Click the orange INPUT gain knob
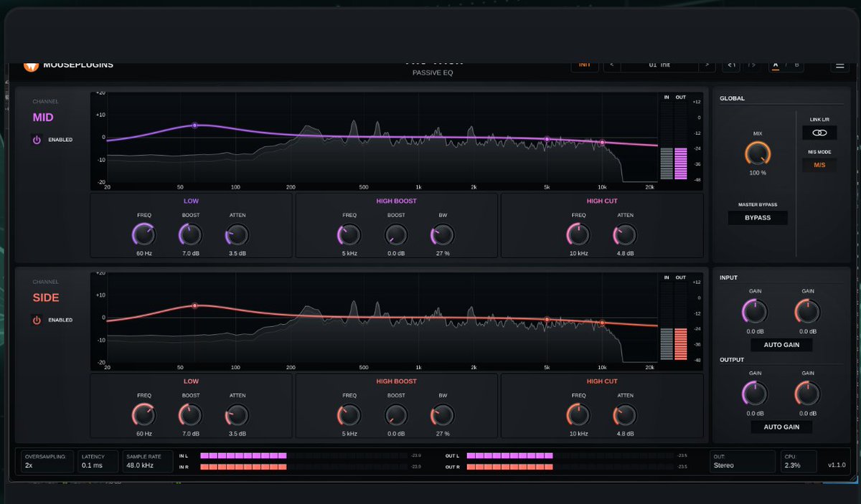Image resolution: width=861 pixels, height=504 pixels. point(807,311)
